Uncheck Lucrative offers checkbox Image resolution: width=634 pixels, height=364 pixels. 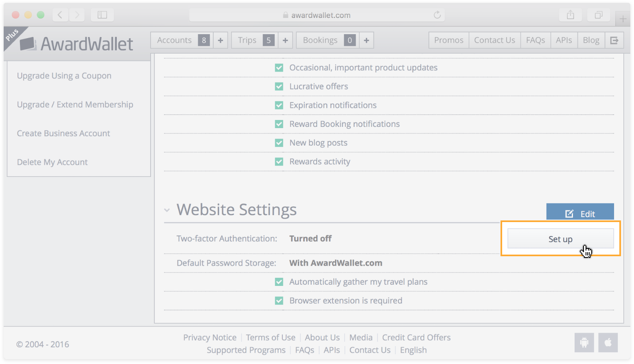click(279, 86)
